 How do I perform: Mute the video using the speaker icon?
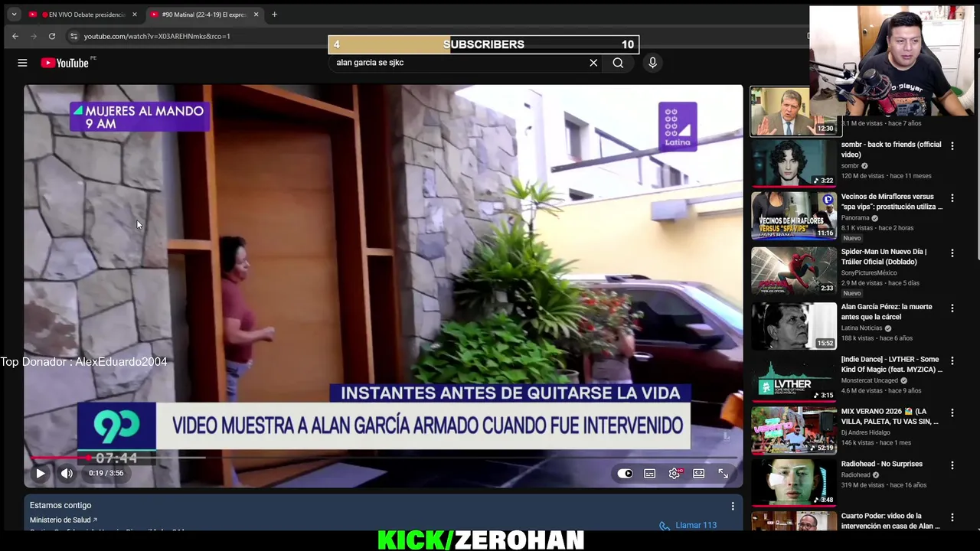67,474
